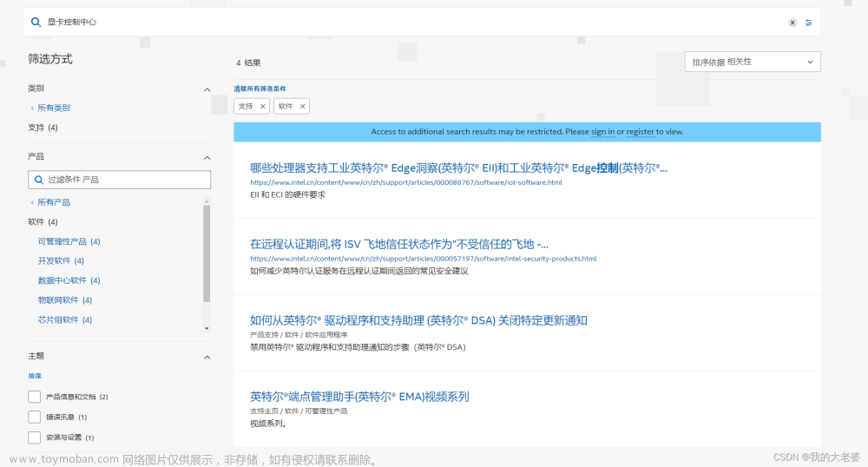
Task: Open the 英特尔 DSA 关闭特定更新通知 result
Action: (x=418, y=321)
